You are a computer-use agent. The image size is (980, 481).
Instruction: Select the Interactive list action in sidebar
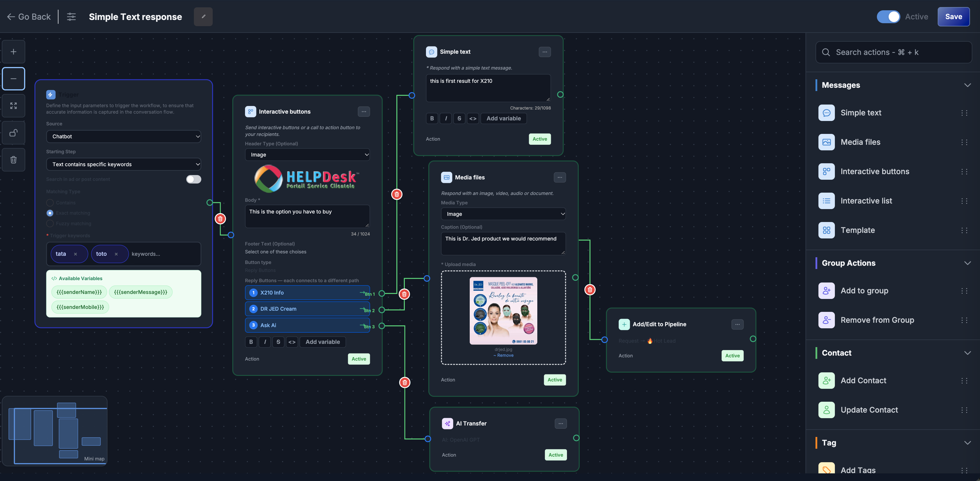coord(893,201)
